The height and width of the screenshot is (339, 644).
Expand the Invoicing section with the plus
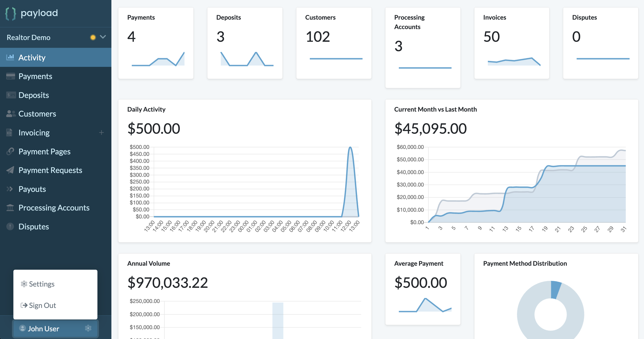tap(101, 132)
